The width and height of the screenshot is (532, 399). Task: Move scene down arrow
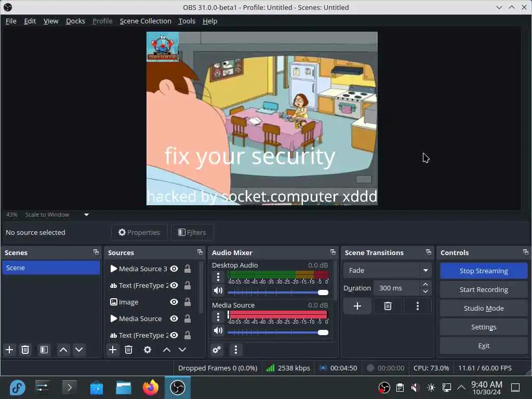(x=79, y=350)
